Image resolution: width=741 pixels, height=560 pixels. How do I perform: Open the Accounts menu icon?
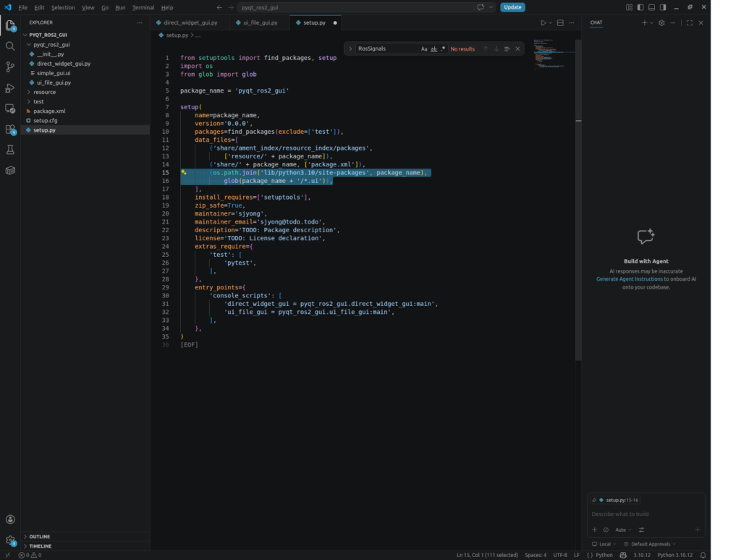[x=10, y=519]
